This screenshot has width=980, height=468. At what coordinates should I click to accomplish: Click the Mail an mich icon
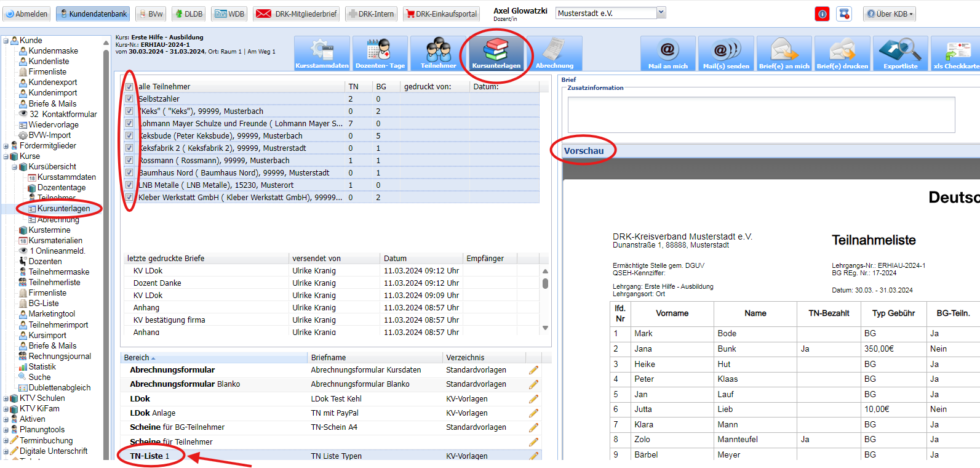pos(667,53)
